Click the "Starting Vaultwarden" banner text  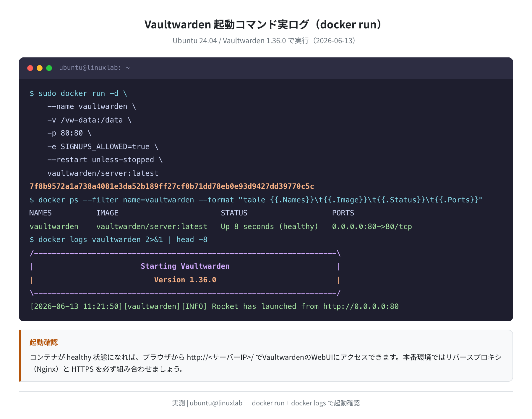[x=185, y=266]
